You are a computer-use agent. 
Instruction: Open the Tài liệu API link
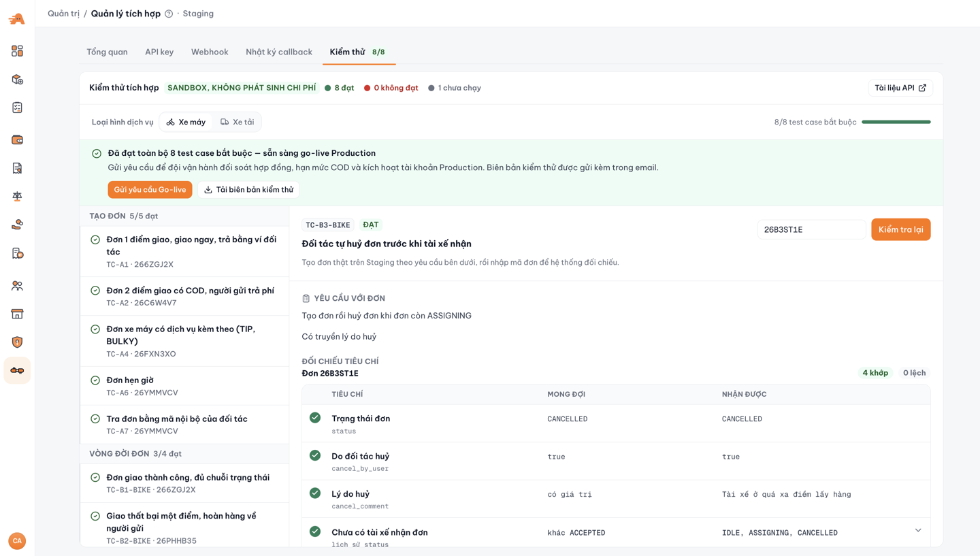(x=900, y=88)
